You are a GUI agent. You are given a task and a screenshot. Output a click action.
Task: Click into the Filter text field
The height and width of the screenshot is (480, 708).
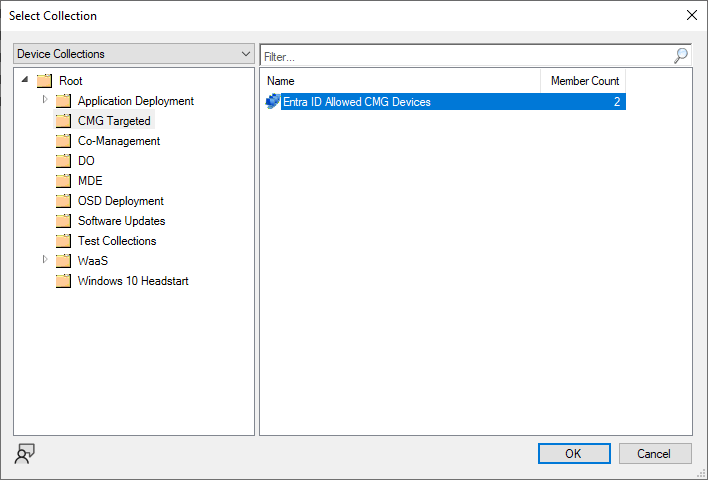[x=465, y=56]
